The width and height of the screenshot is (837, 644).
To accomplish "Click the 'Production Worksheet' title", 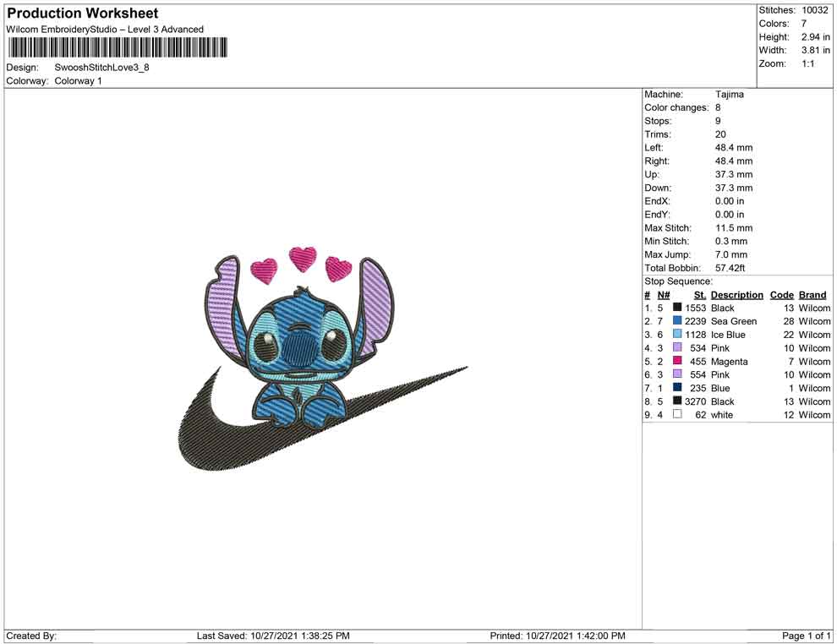I will (x=83, y=14).
